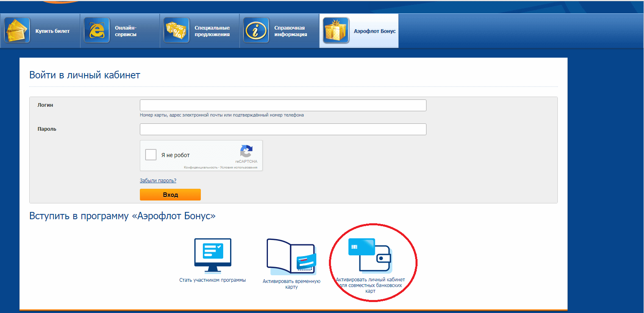Click the wallet and bank card icon

pos(370,255)
